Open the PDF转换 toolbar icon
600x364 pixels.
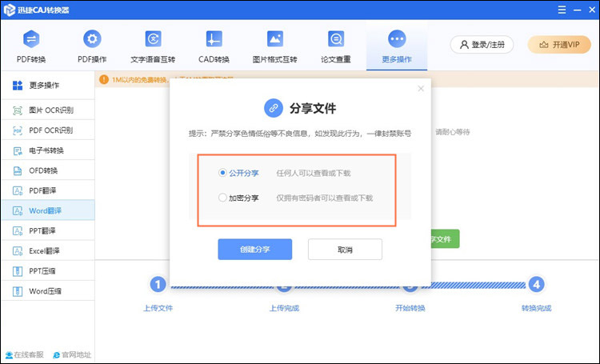(x=31, y=39)
